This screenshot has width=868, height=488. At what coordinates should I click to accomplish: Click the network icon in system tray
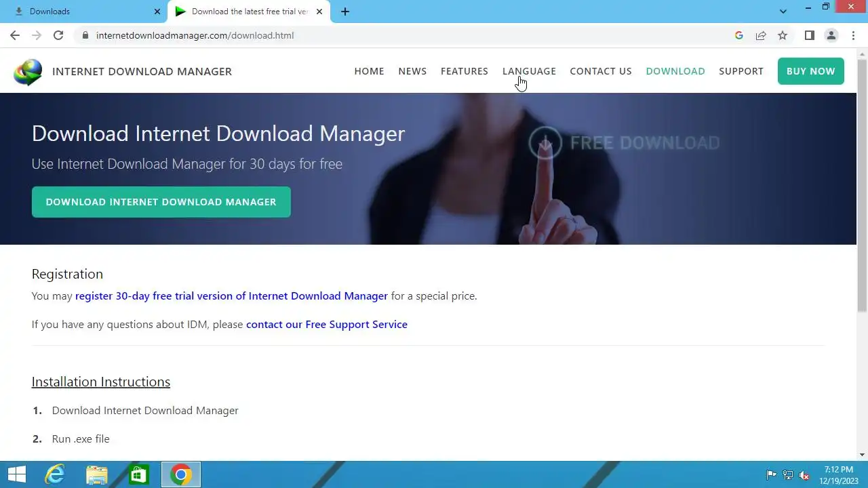[x=788, y=475]
